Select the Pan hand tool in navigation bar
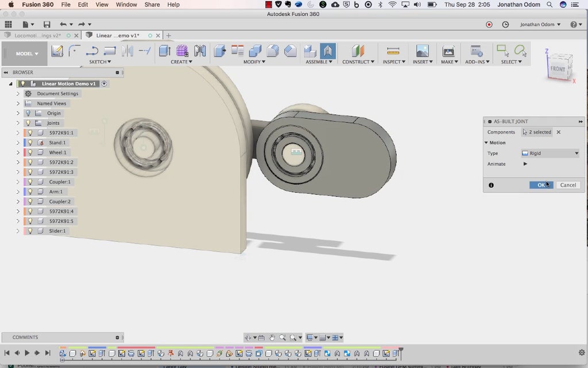The width and height of the screenshot is (588, 368). point(272,338)
